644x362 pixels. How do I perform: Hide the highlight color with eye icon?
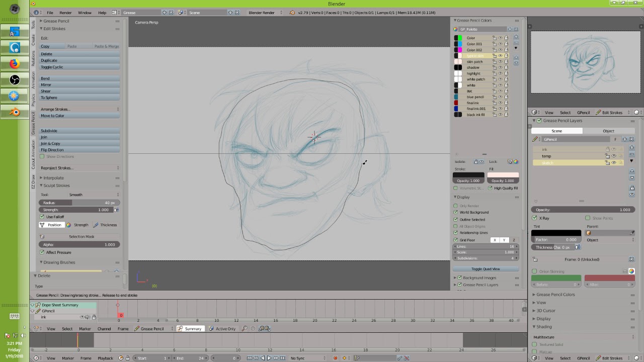501,73
